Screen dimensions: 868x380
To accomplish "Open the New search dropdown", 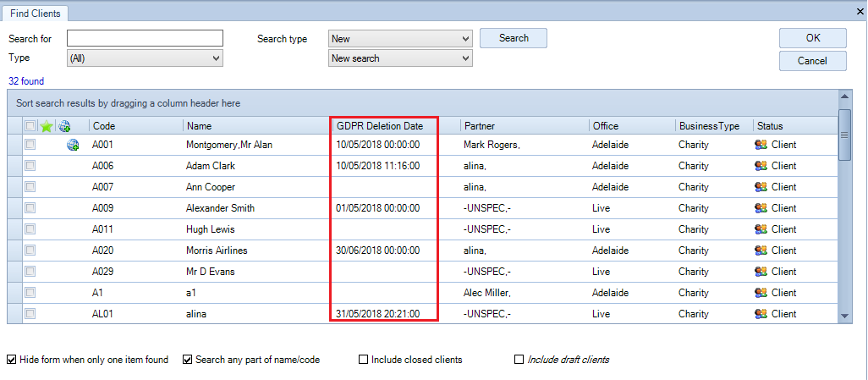I will pos(400,58).
